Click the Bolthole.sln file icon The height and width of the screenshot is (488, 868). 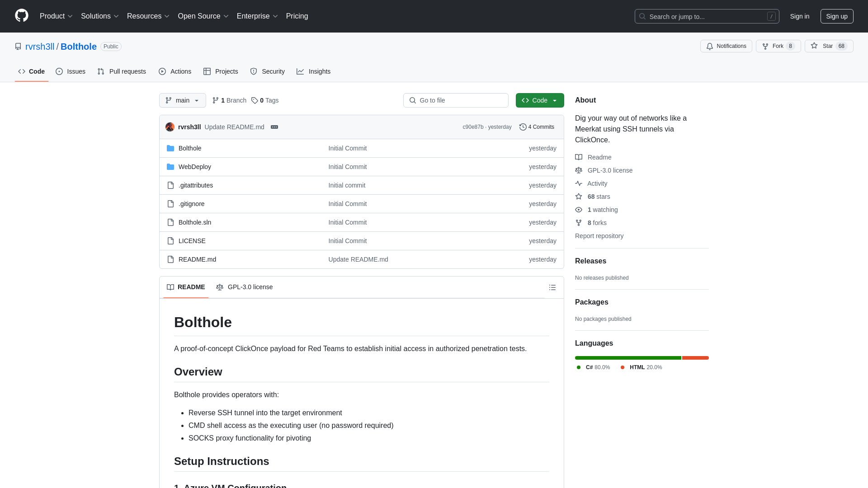[x=170, y=222]
